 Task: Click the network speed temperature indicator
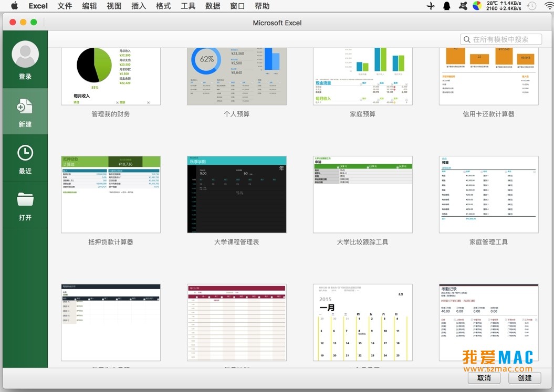(x=504, y=6)
